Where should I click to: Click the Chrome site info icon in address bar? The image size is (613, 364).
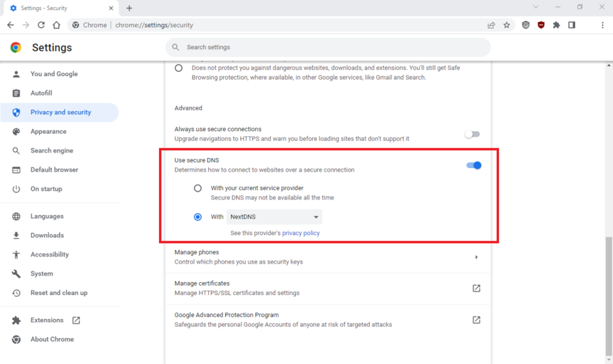pos(76,25)
